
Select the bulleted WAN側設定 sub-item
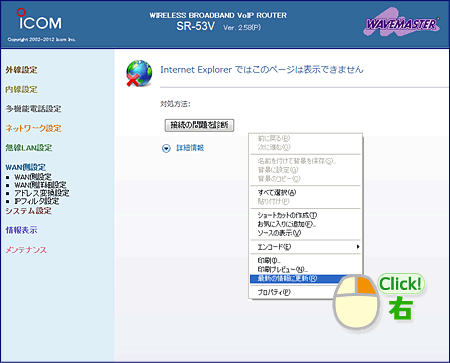pos(33,177)
